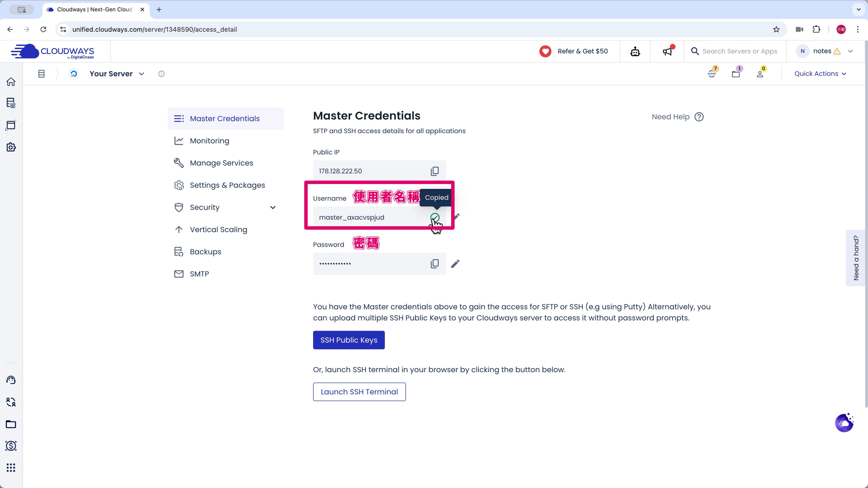The width and height of the screenshot is (868, 488).
Task: Copy the master password
Action: [x=435, y=264]
